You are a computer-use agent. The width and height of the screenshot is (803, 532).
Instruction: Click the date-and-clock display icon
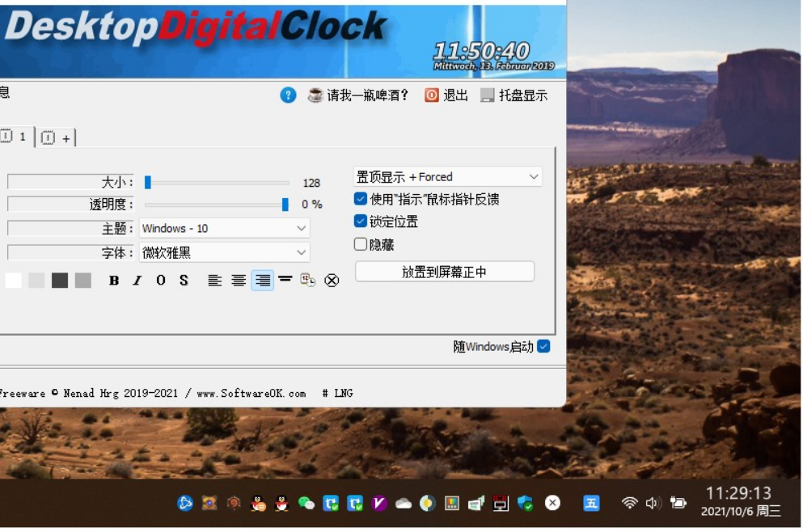[308, 281]
